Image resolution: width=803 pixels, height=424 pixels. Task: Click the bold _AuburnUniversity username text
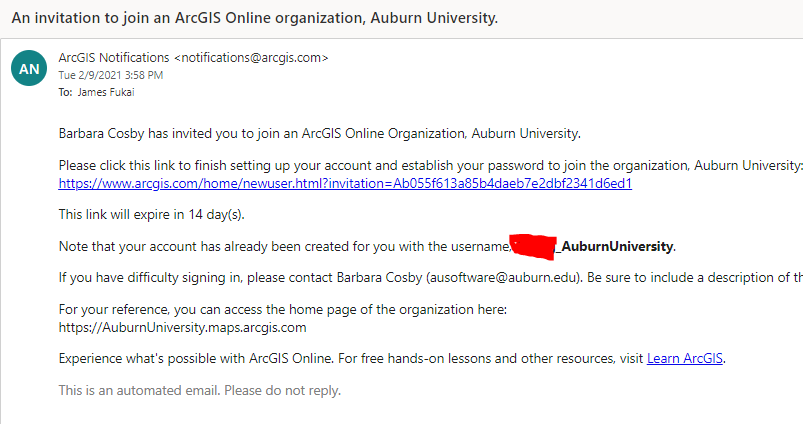616,246
